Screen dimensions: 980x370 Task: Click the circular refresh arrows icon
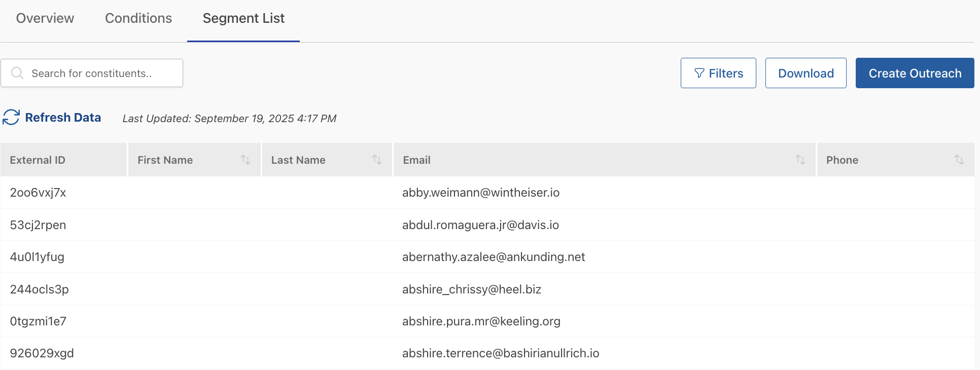(x=11, y=117)
